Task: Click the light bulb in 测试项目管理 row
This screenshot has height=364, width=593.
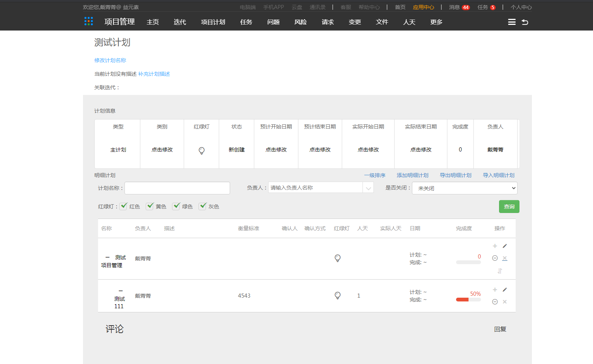Action: click(338, 258)
